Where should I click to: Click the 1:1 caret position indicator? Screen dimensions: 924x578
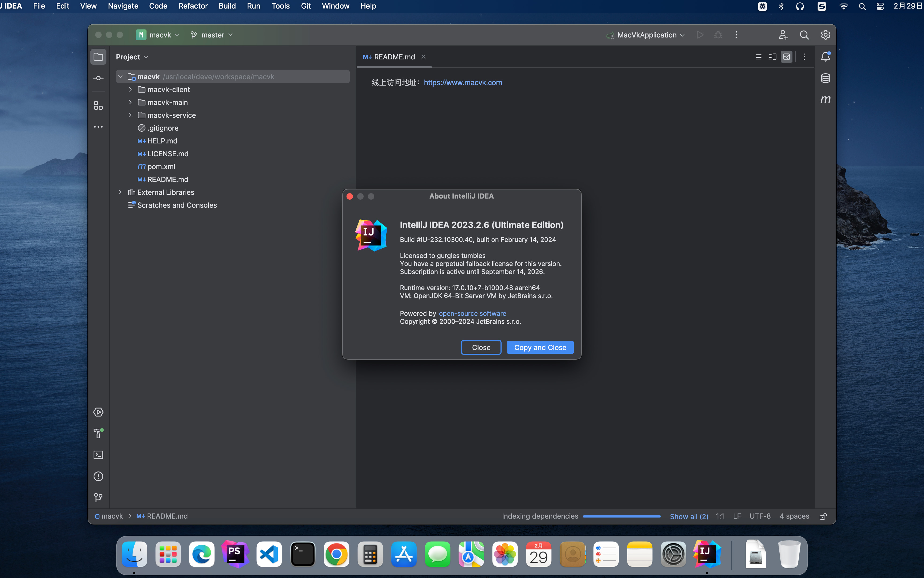[720, 516]
